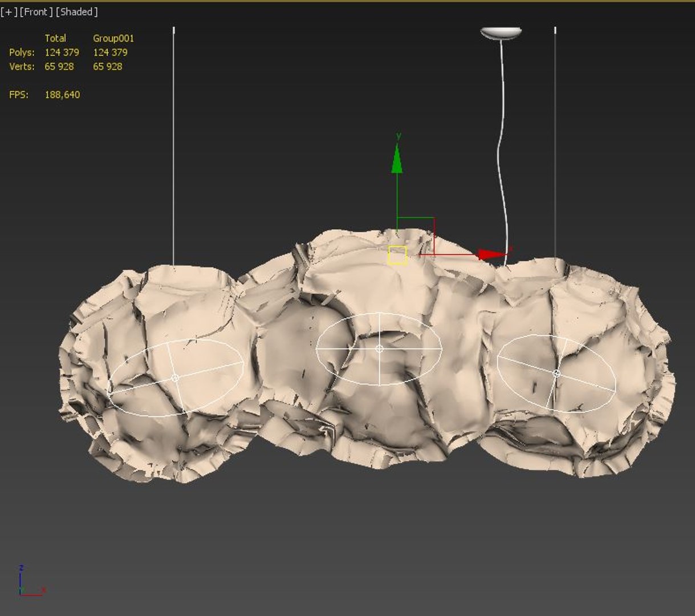Click the red X axis gizmo arrow

(x=491, y=254)
